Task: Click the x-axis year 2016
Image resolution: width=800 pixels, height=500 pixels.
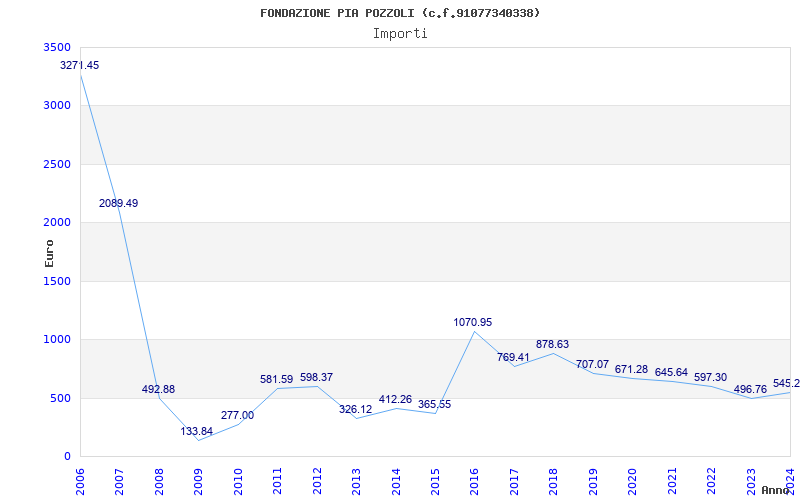Action: [x=474, y=480]
